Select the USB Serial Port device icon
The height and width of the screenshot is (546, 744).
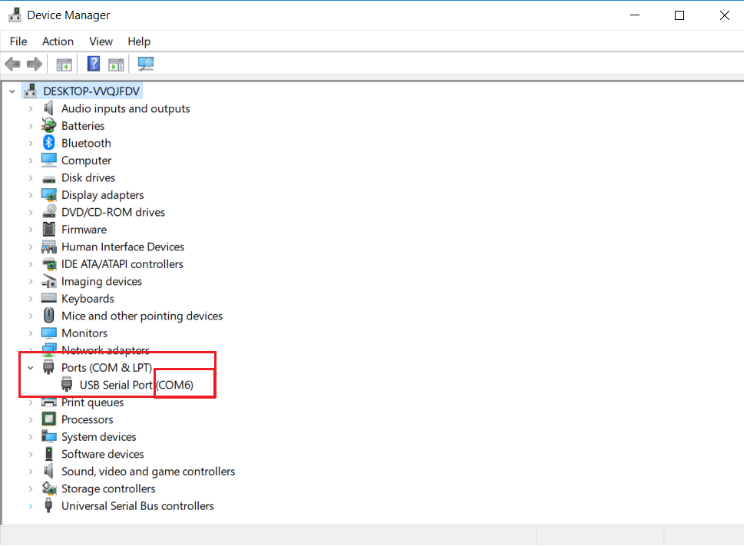point(68,385)
